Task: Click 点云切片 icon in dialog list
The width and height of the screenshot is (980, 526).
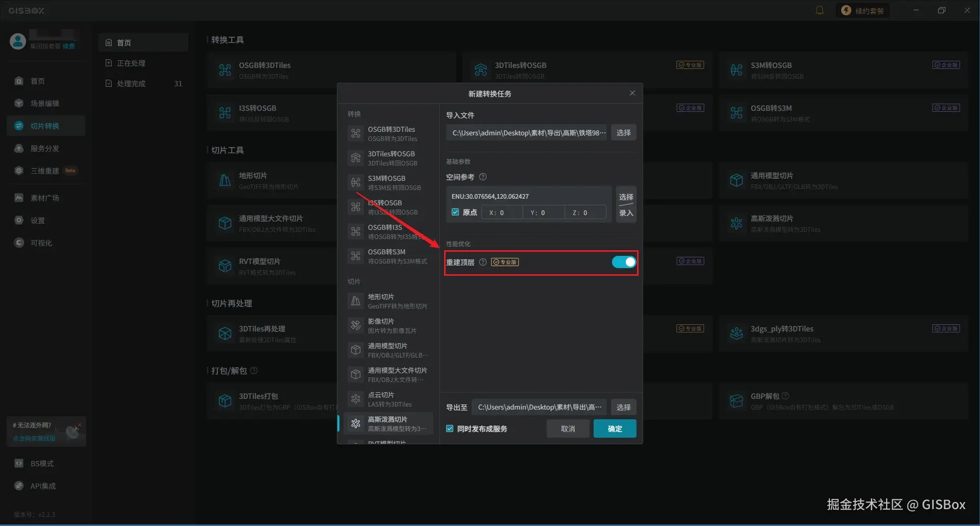Action: click(x=356, y=399)
